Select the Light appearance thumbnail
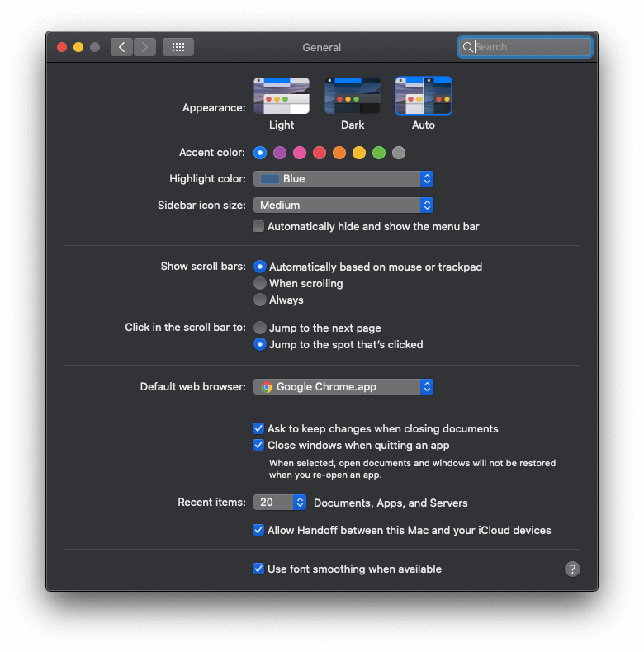This screenshot has width=644, height=652. click(x=282, y=96)
